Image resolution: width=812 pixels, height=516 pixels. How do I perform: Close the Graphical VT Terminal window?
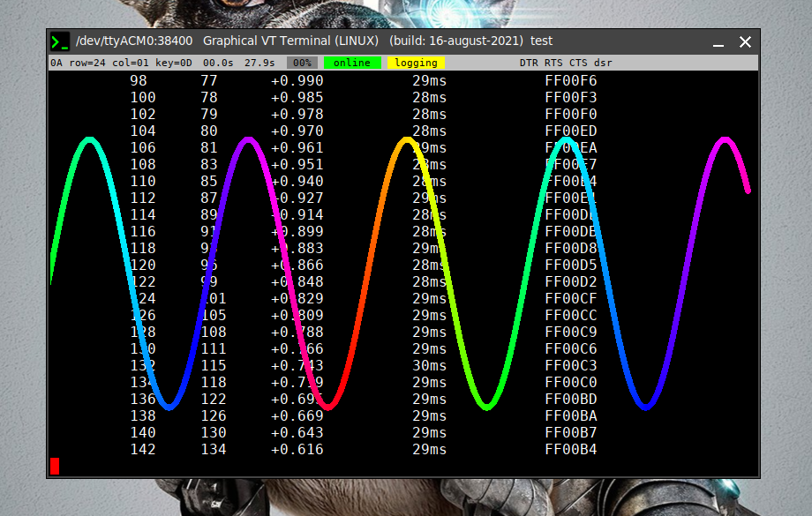point(745,42)
